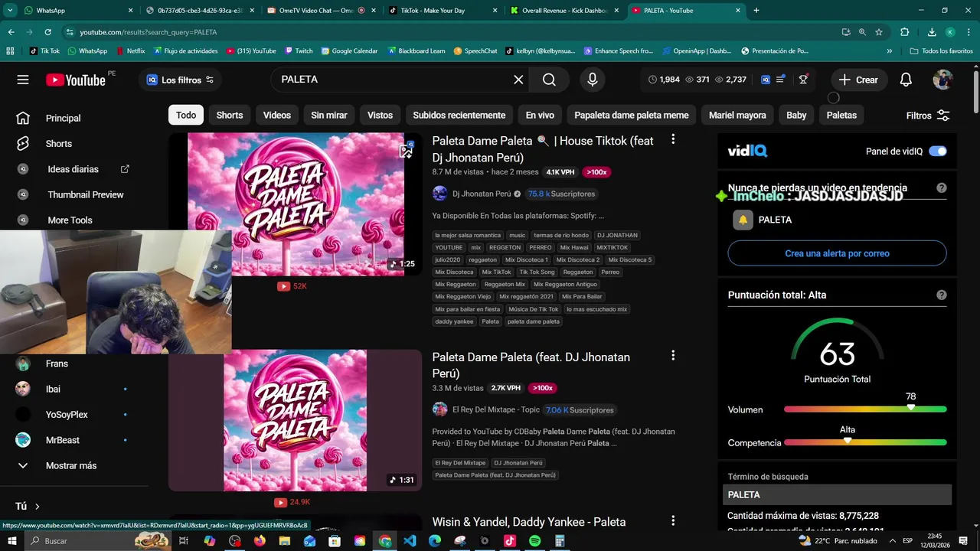Open More Tools in the sidebar
980x551 pixels.
pyautogui.click(x=70, y=220)
